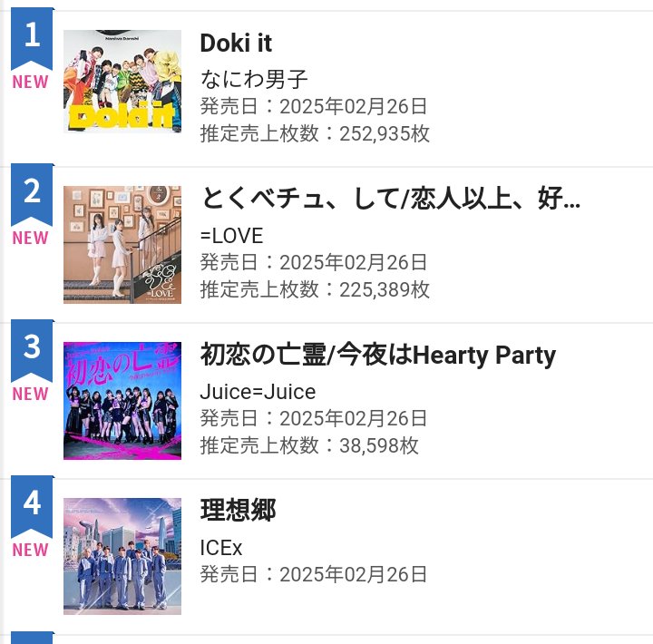This screenshot has height=644, width=653.
Task: Select the ICEx 理想郷 cover thumbnail
Action: (122, 556)
